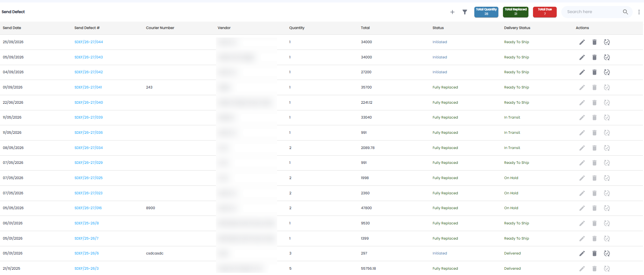
Task: Open the SDEF/25-26/3 link
Action: pos(87,269)
